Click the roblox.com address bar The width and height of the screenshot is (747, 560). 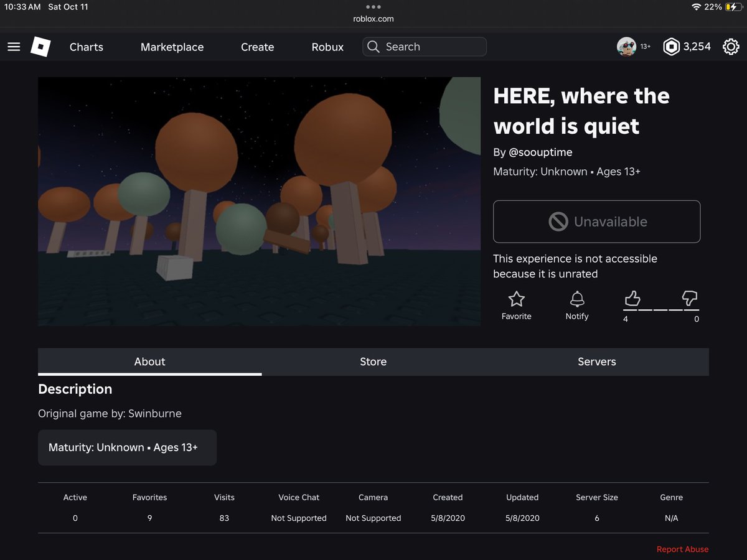374,19
